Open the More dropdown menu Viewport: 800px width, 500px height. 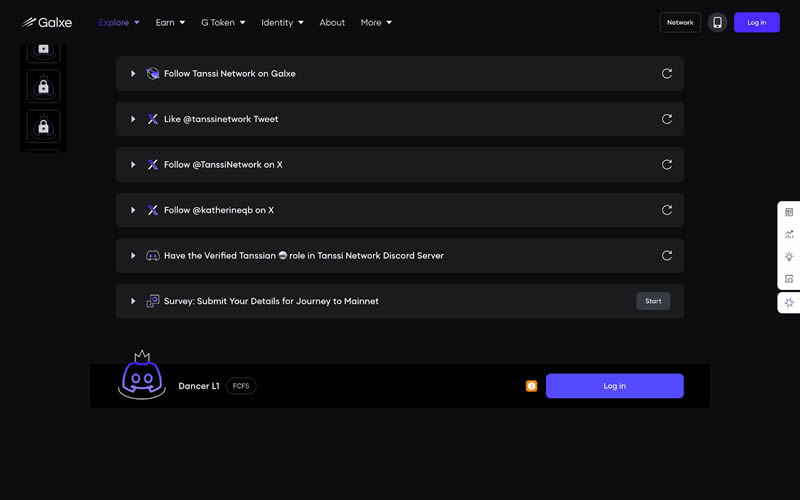[x=376, y=22]
